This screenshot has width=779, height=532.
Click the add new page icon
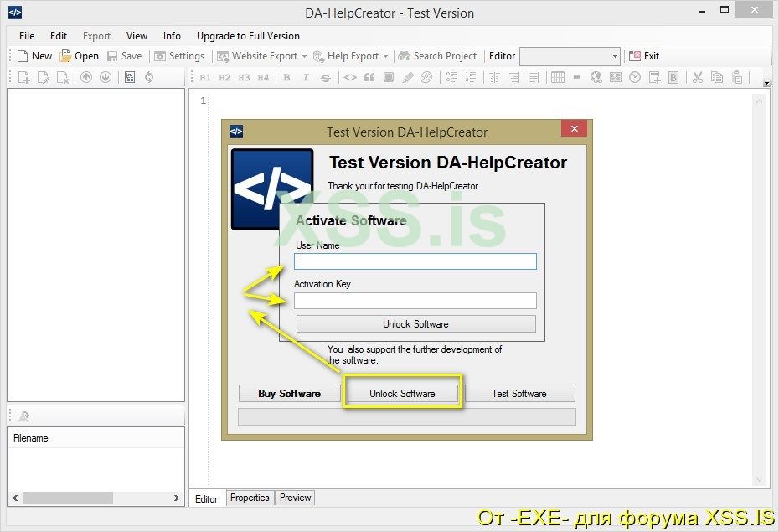click(23, 77)
